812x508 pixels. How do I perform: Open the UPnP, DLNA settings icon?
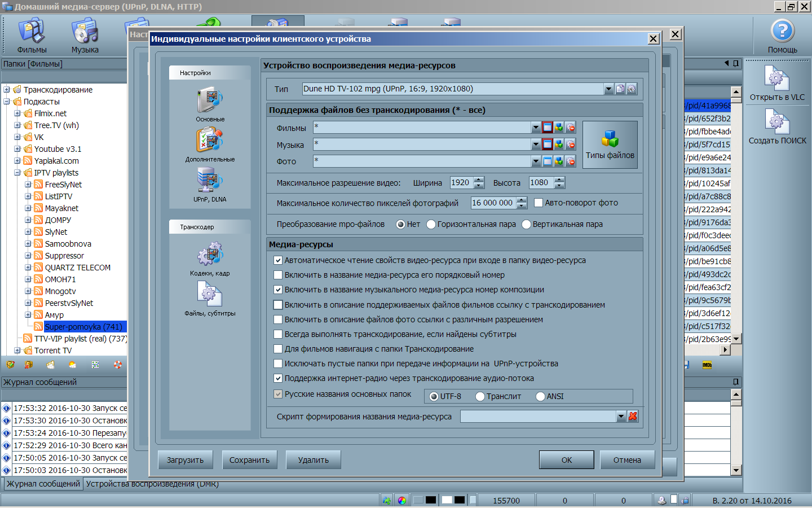pos(210,182)
